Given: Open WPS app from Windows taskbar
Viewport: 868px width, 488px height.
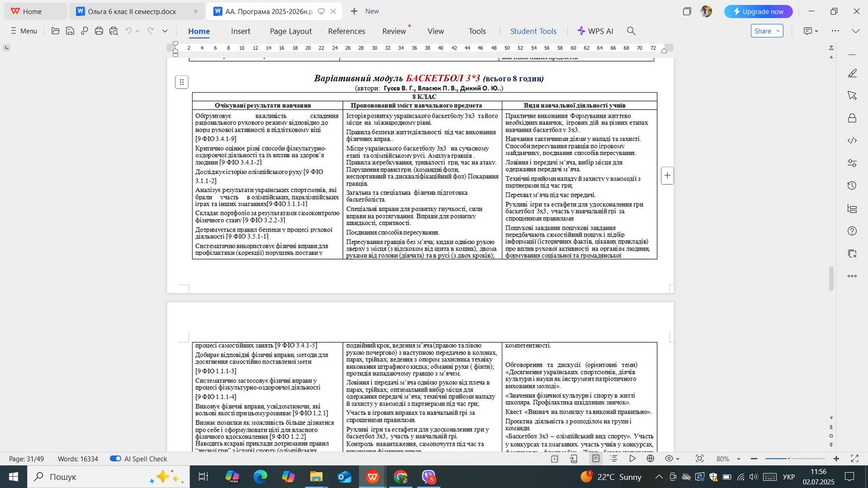Looking at the screenshot, I should tap(372, 477).
